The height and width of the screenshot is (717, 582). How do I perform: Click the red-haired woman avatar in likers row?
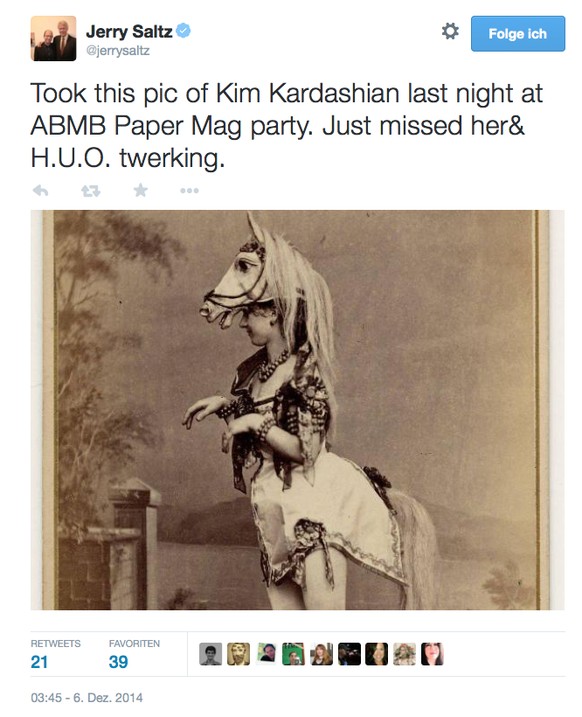[x=321, y=654]
